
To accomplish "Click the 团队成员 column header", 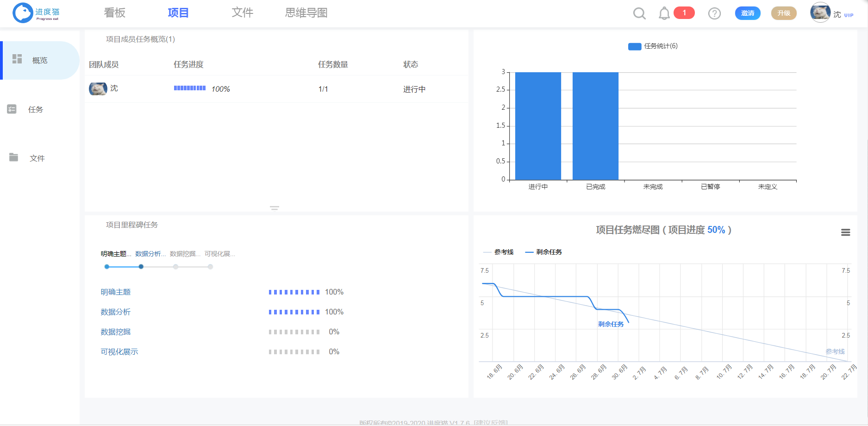I will click(104, 64).
